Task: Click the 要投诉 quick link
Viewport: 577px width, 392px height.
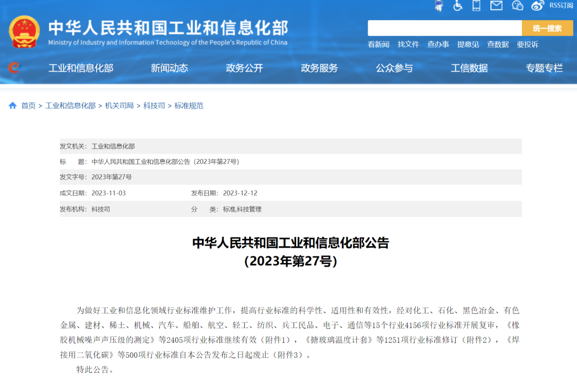Action: pyautogui.click(x=527, y=44)
